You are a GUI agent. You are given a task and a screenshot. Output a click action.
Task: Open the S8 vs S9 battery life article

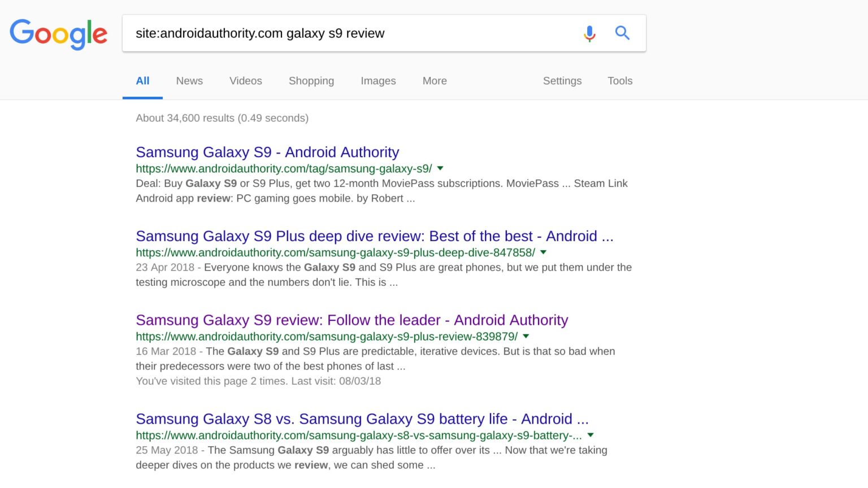pyautogui.click(x=362, y=419)
